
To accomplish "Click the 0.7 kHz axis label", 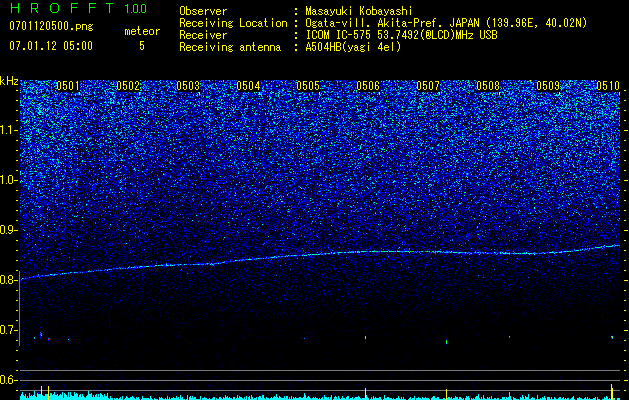I will click(8, 330).
